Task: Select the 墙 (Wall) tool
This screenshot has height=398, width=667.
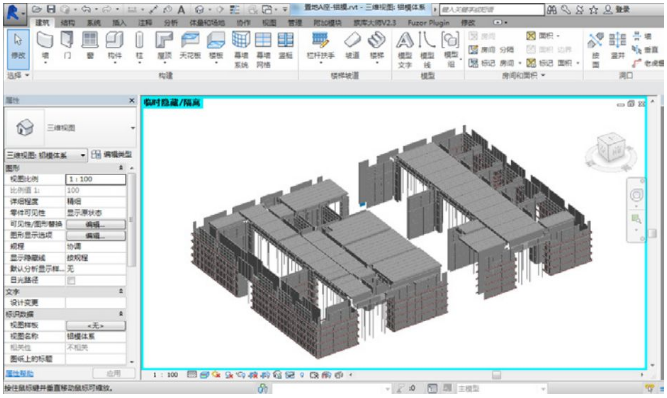Action: click(45, 46)
